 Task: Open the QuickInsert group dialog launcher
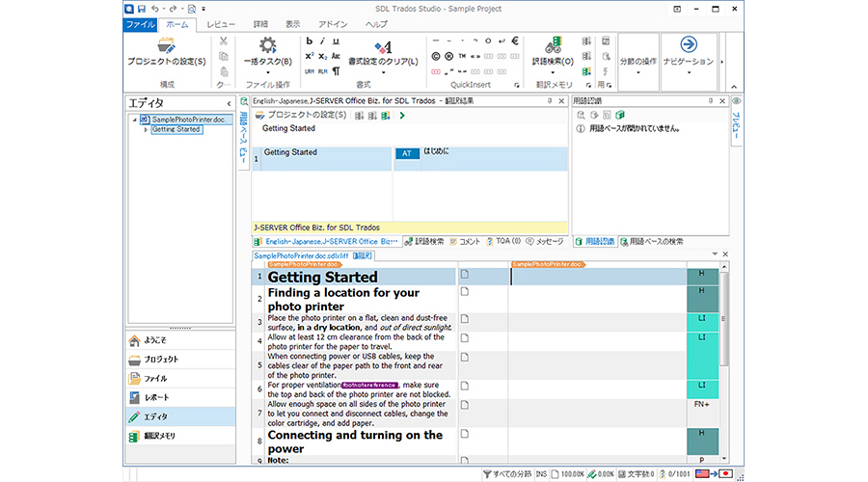point(517,85)
